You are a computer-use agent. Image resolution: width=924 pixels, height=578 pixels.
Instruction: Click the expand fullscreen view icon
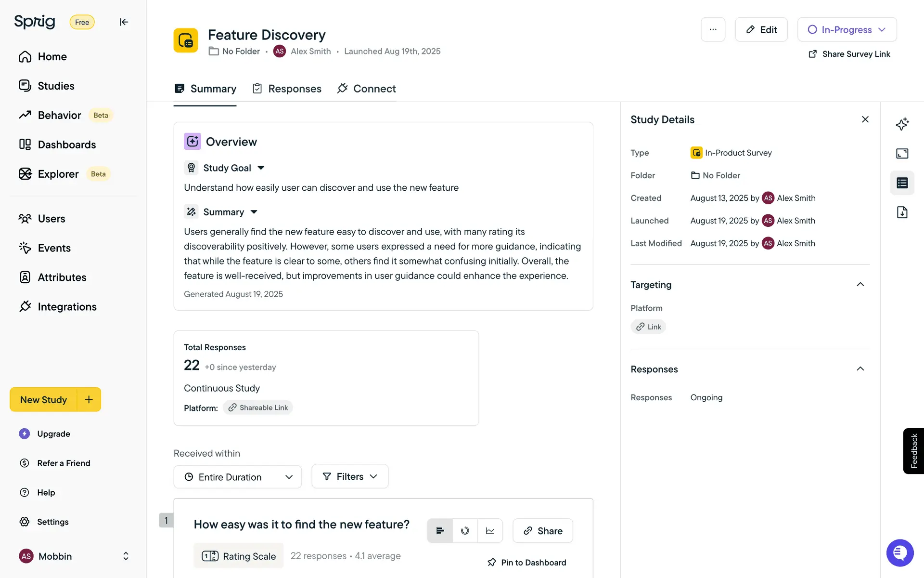(x=902, y=154)
